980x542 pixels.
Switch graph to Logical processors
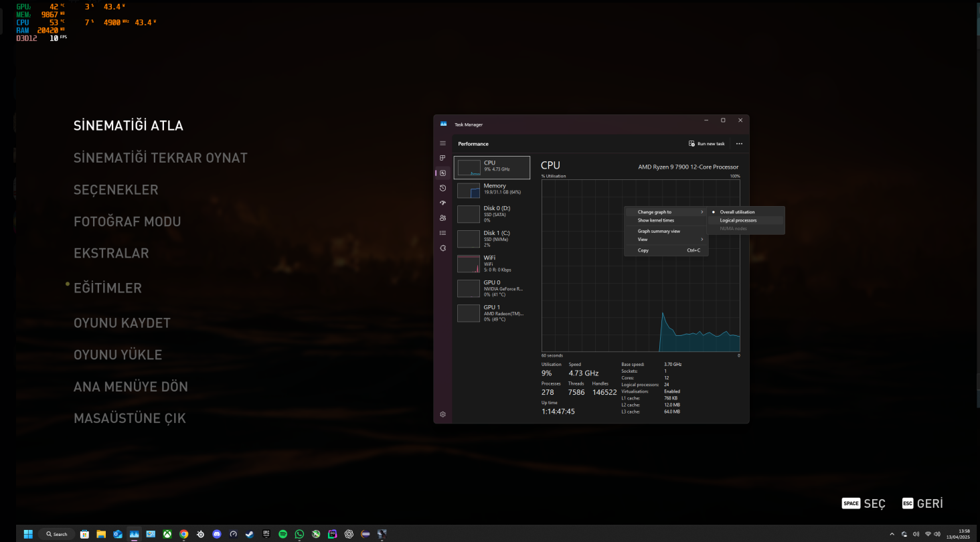pyautogui.click(x=738, y=220)
